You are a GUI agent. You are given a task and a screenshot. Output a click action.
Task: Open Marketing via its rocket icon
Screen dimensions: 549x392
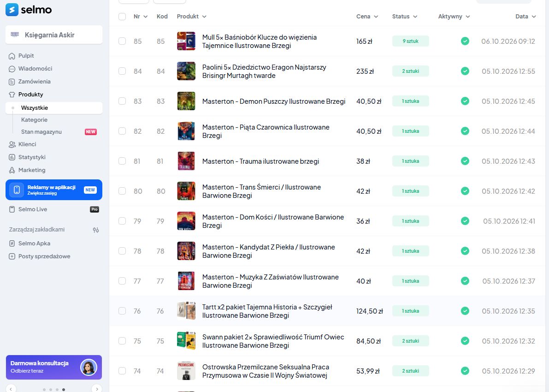(x=12, y=170)
